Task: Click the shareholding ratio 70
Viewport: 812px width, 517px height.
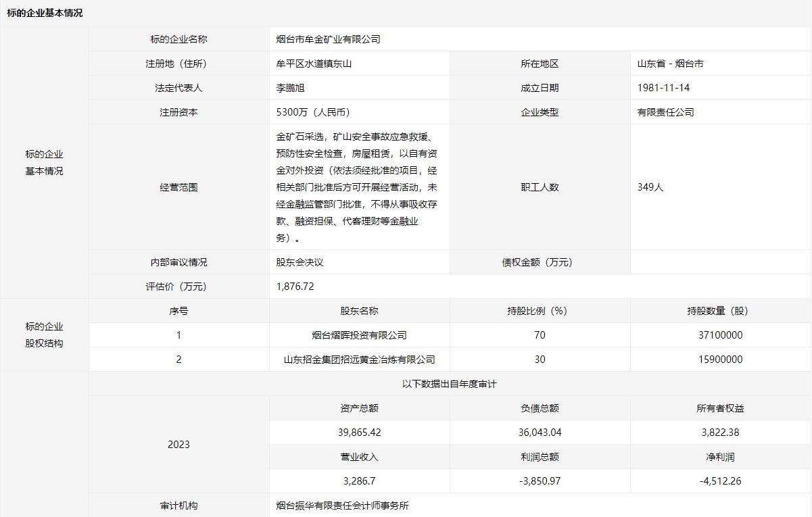Action: click(540, 335)
